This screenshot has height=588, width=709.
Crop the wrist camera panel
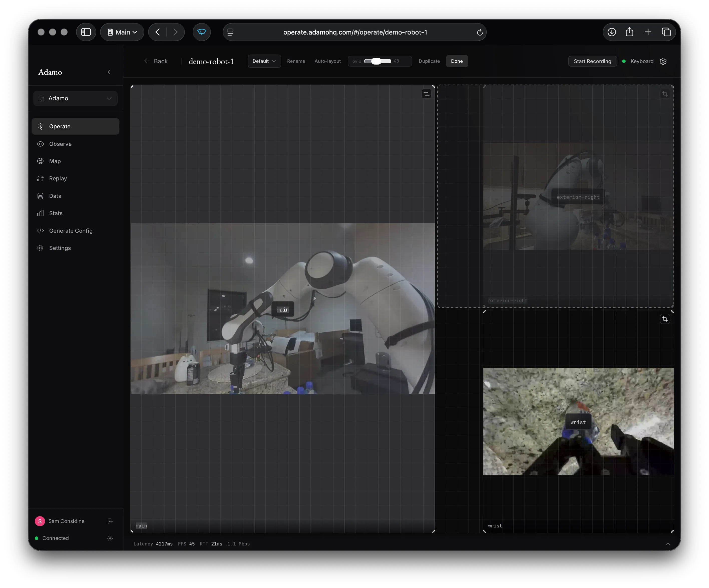point(664,319)
